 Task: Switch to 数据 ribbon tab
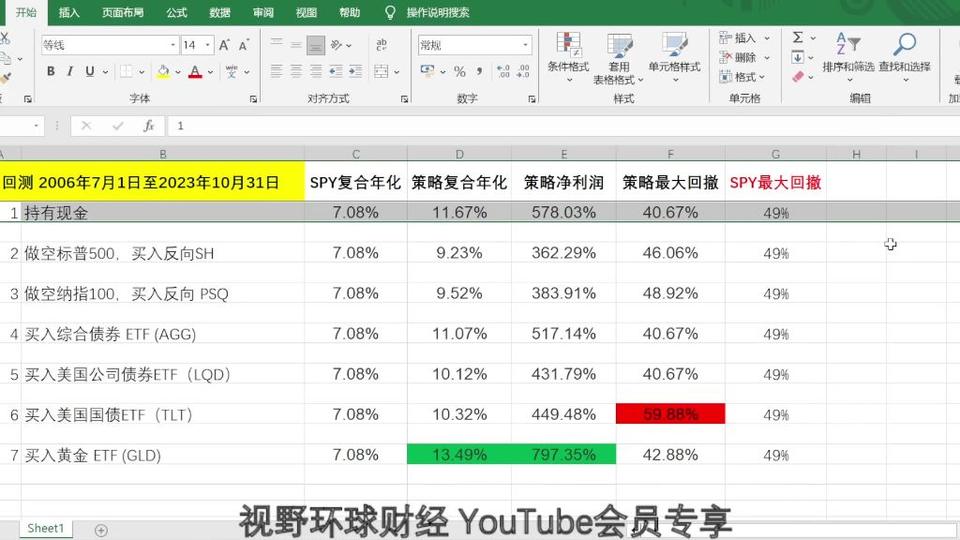tap(220, 12)
